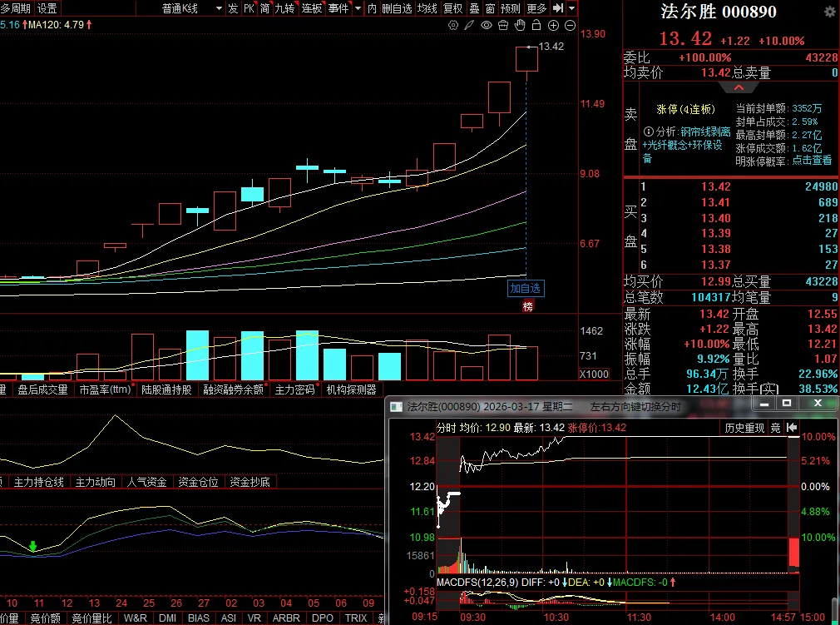Toggle the 均线 moving average lines
The width and height of the screenshot is (840, 625).
427,8
